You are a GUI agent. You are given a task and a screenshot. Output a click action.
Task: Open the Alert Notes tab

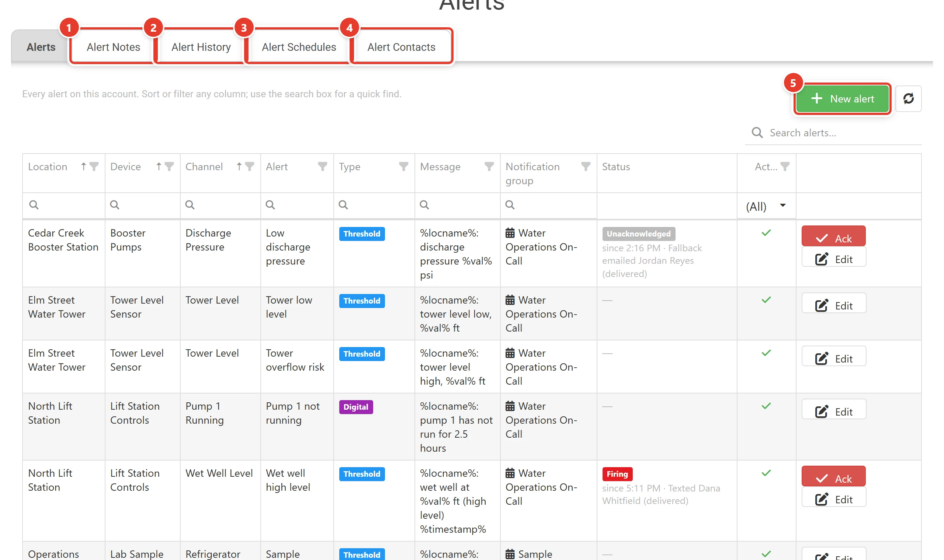[113, 47]
